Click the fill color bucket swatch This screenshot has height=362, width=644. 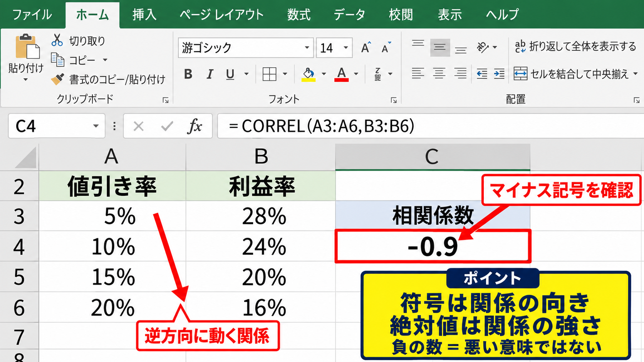tap(309, 75)
